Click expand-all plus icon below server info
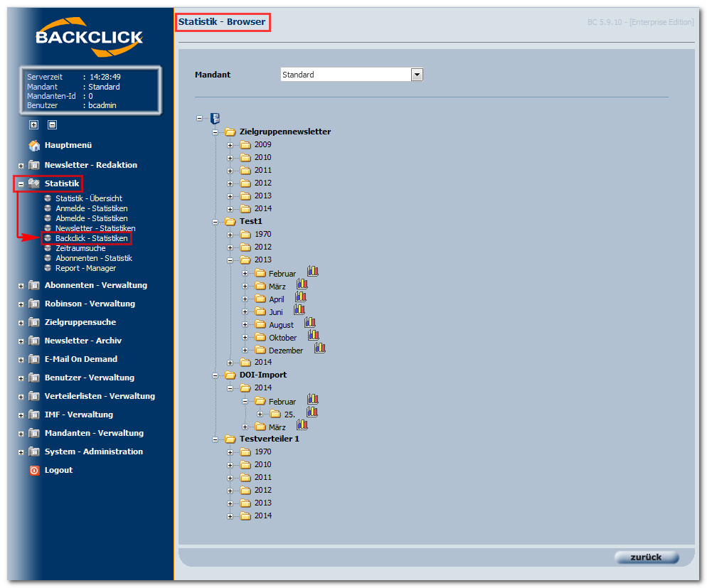Screen dimensions: 707x588 click(x=34, y=125)
